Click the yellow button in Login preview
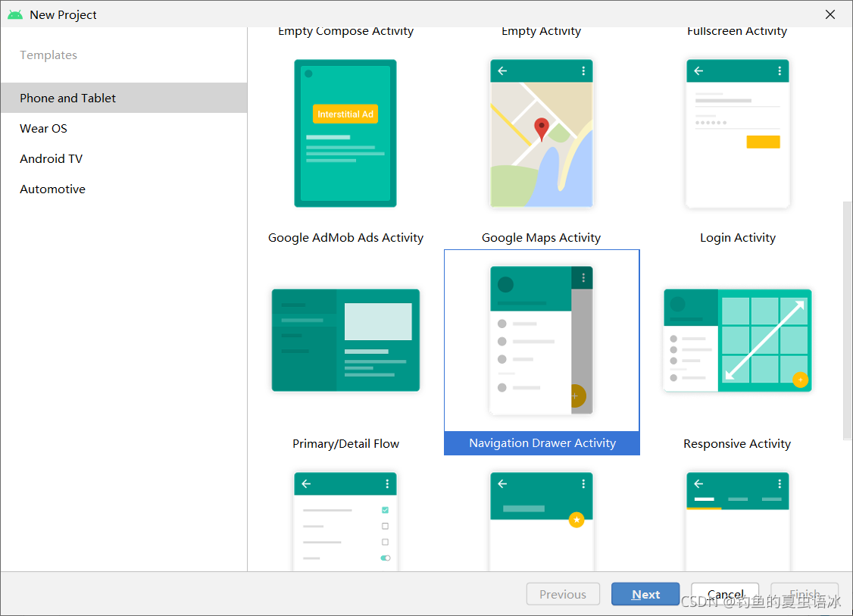The height and width of the screenshot is (616, 853). point(764,142)
